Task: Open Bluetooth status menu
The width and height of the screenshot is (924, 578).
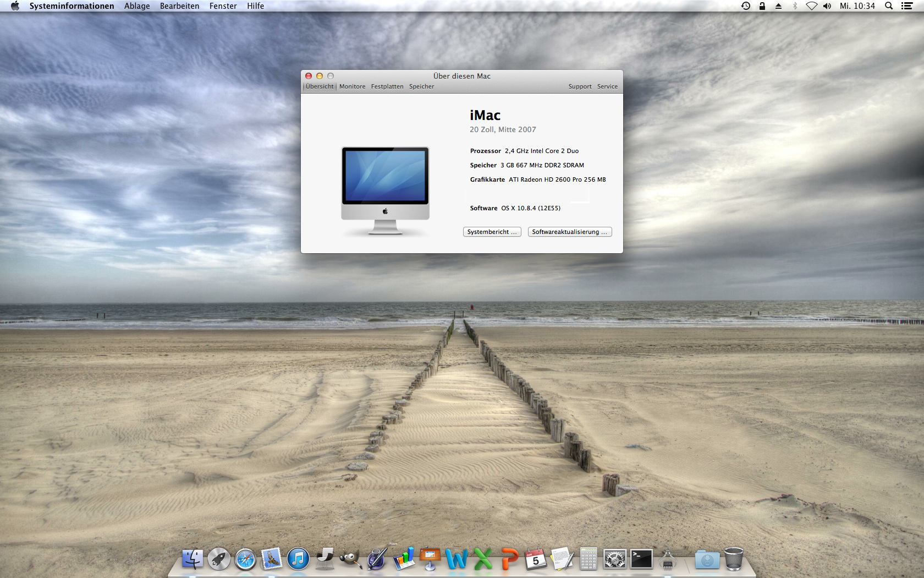Action: point(795,6)
